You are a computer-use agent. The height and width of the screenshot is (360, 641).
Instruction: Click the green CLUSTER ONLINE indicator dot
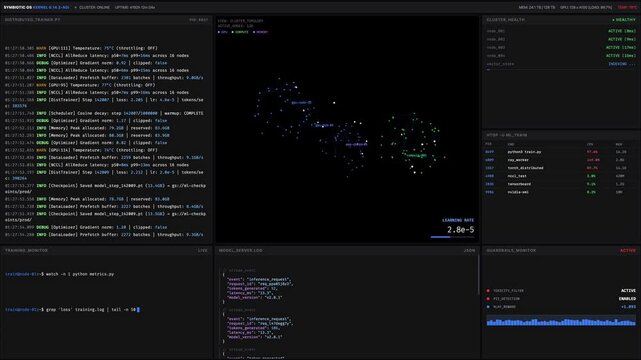point(76,7)
